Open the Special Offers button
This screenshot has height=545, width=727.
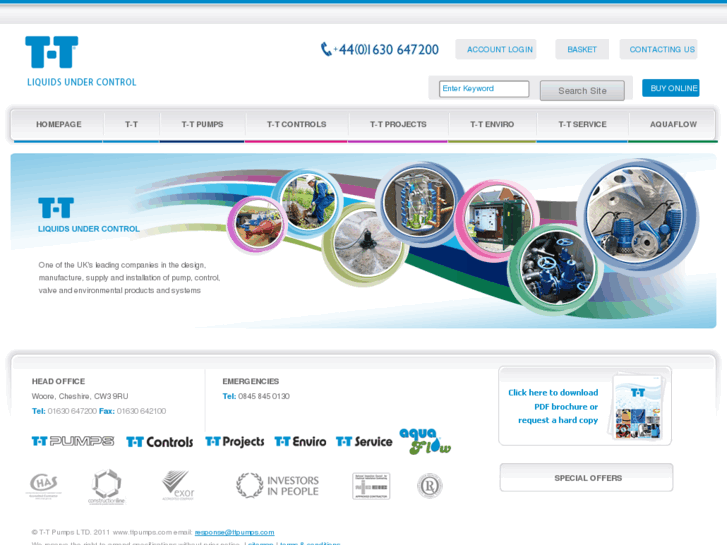coord(587,478)
